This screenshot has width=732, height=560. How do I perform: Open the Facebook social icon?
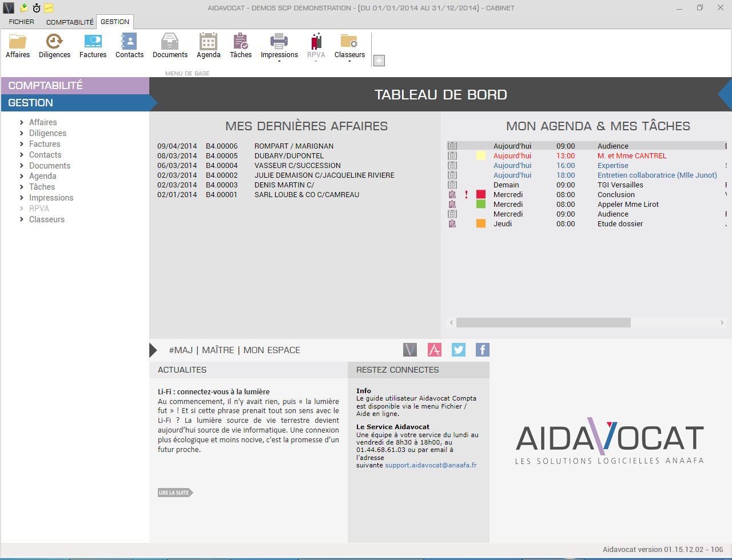[483, 350]
